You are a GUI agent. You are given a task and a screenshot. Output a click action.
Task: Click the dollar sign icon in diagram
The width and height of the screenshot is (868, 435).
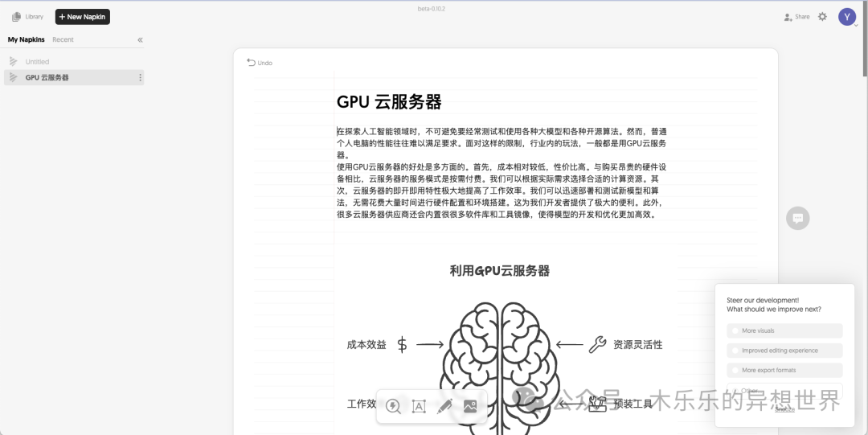(403, 345)
